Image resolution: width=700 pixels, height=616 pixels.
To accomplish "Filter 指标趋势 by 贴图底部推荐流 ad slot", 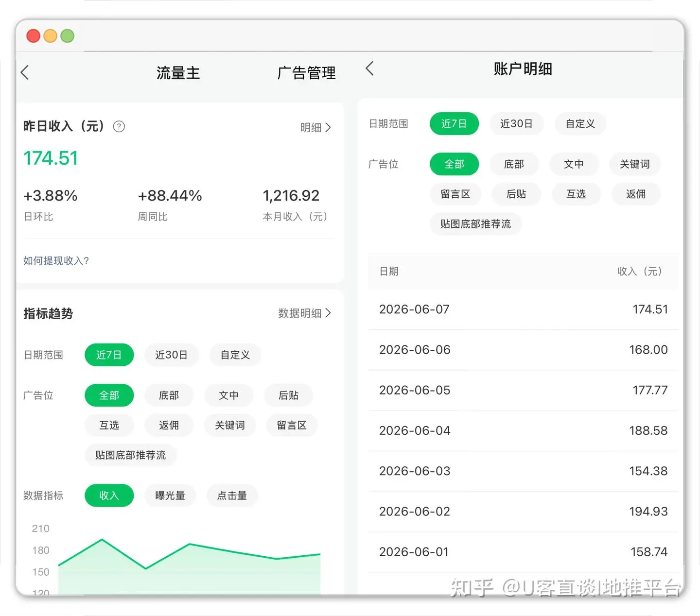I will click(x=130, y=455).
